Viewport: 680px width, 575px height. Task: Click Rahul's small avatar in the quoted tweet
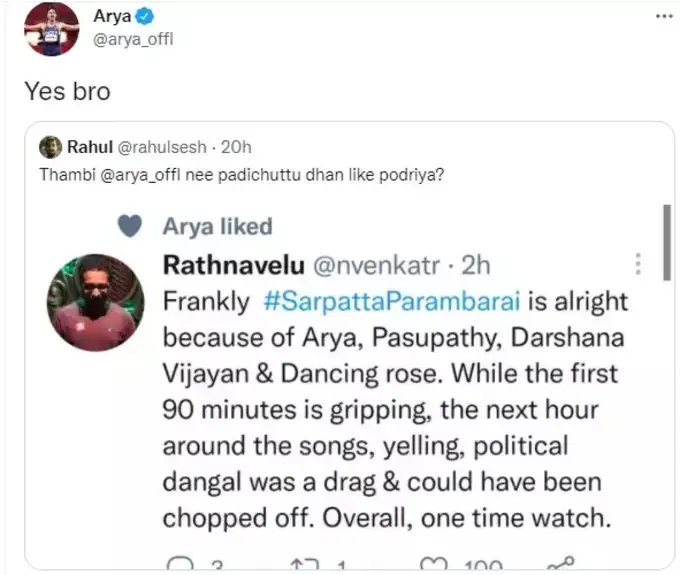50,147
